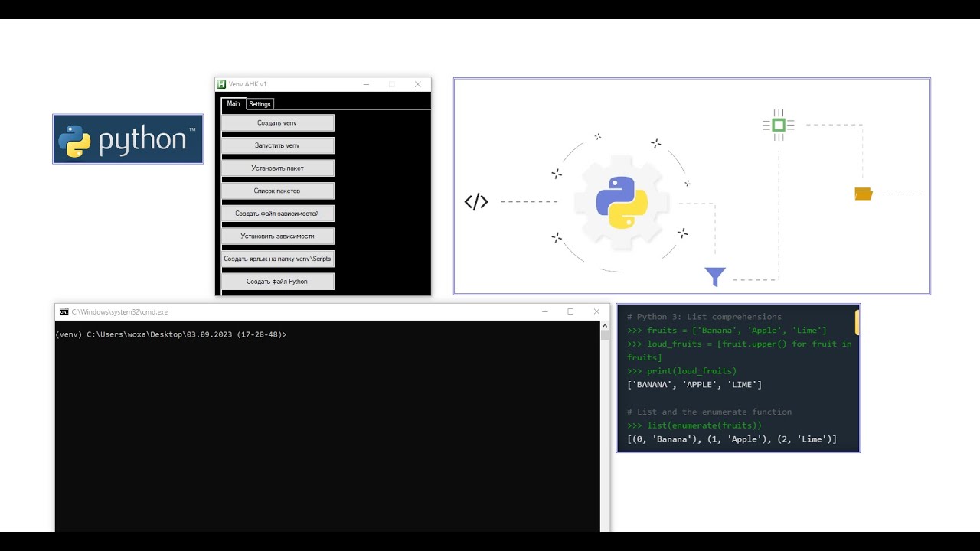Screen dimensions: 980x551
Task: Minimize the cmd.exe window
Action: pos(544,311)
